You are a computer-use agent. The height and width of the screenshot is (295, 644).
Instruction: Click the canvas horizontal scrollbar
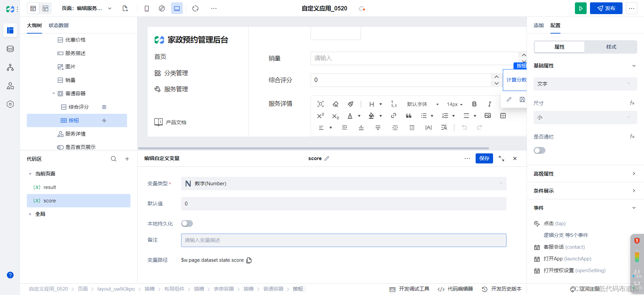314,148
